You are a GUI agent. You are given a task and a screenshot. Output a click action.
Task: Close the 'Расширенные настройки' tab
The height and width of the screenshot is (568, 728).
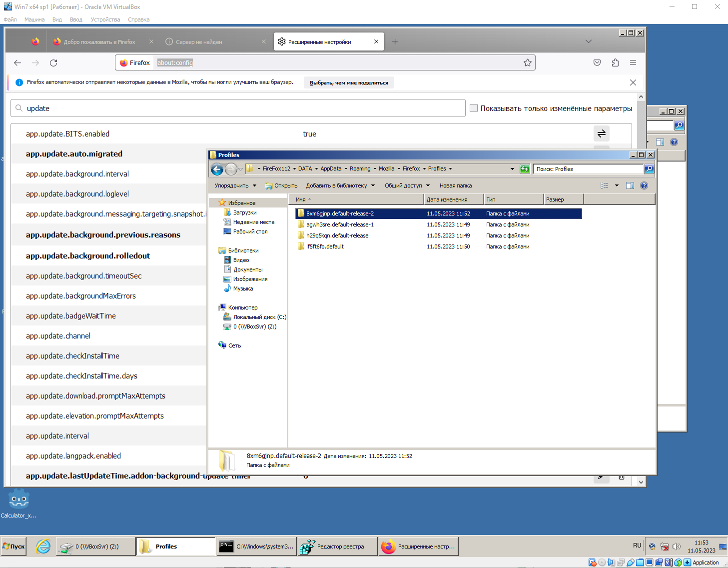click(x=376, y=42)
